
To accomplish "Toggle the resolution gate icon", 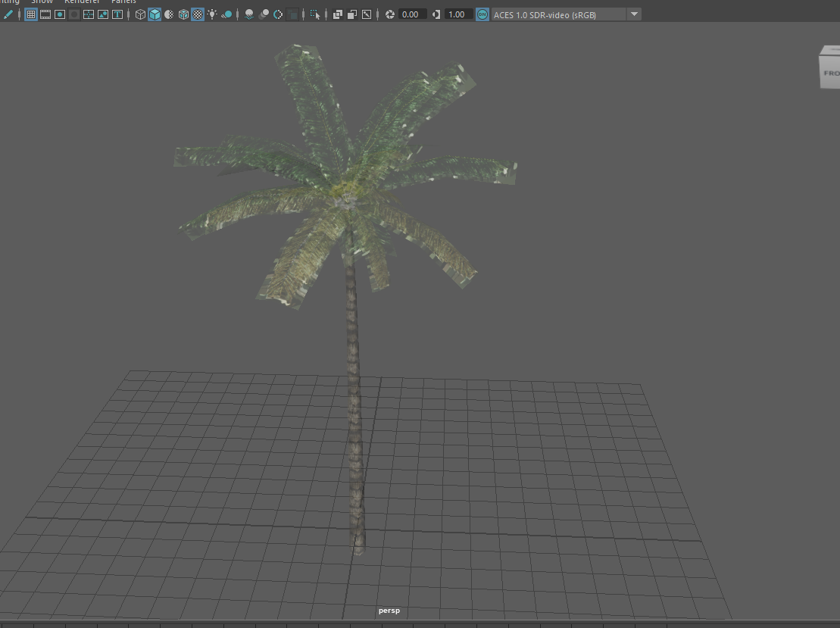I will (x=60, y=14).
